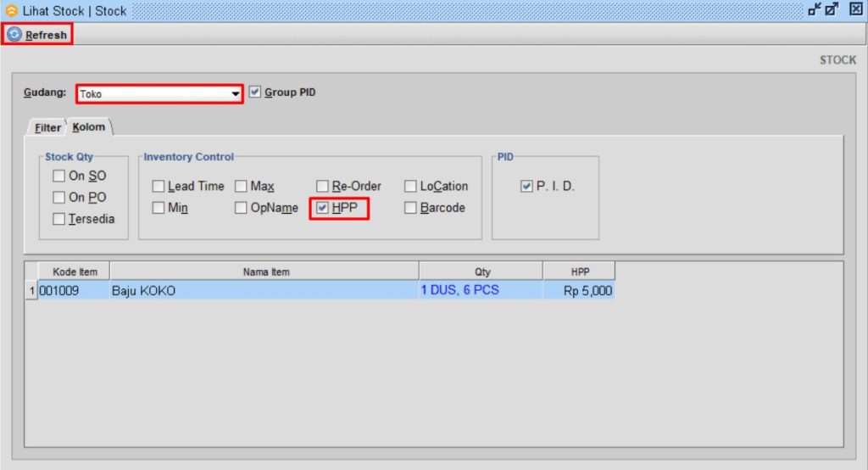Click row number 1 header

(31, 290)
